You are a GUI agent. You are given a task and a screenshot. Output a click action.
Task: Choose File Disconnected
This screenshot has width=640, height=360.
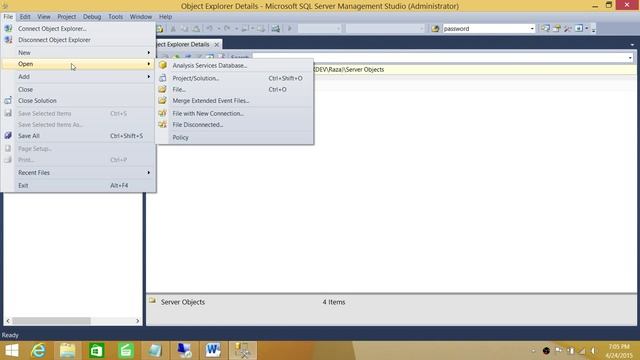235,125
